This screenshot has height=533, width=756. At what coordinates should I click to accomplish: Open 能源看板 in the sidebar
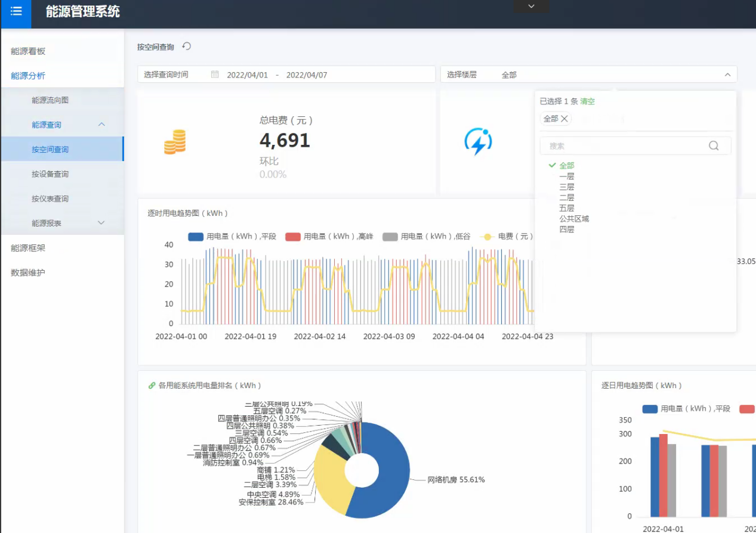28,51
